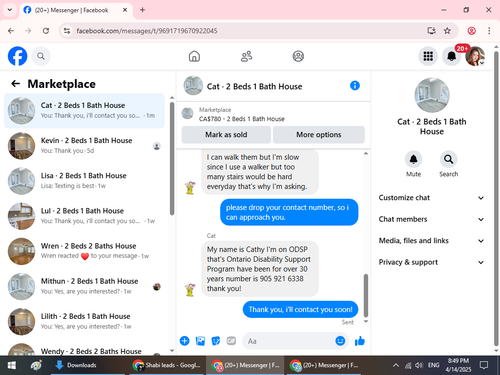Viewport: 500px width, 375px height.
Task: Attach a photo using the image icon
Action: coord(200,341)
